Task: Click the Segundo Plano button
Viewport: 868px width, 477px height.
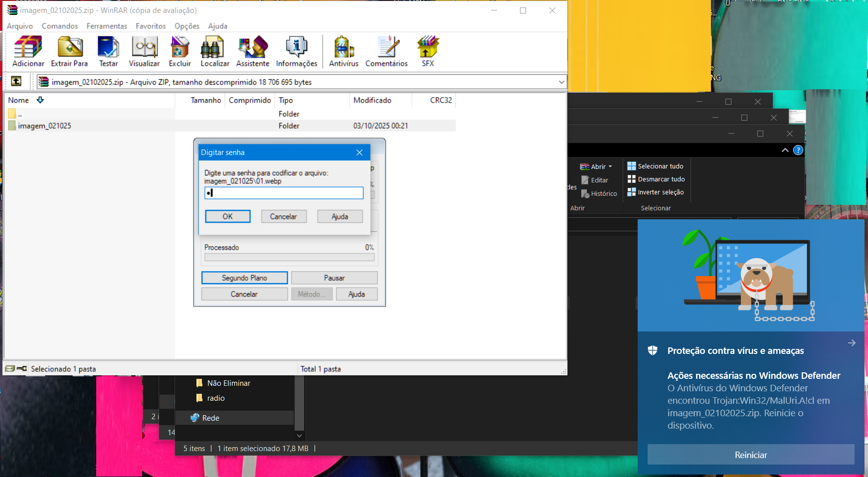Action: [244, 278]
